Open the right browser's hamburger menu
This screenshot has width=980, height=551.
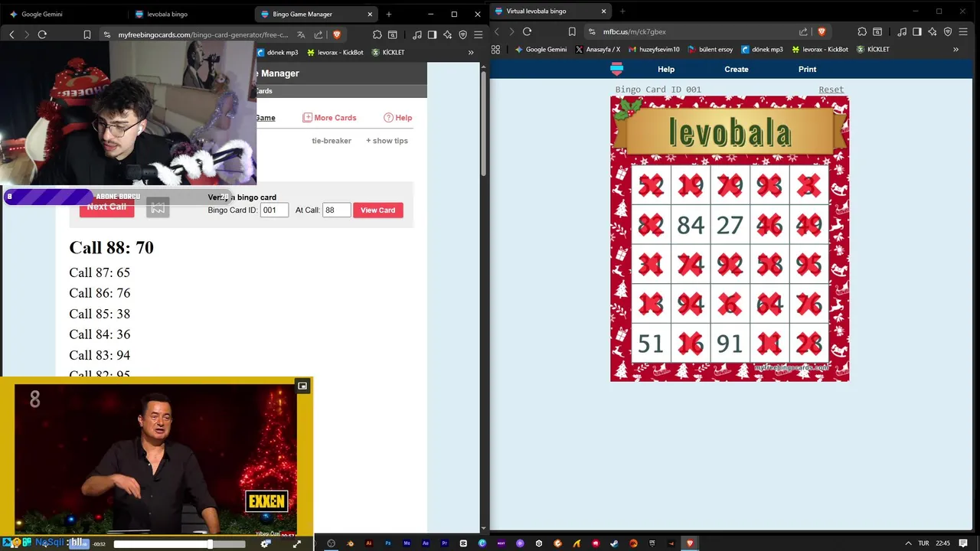963,31
